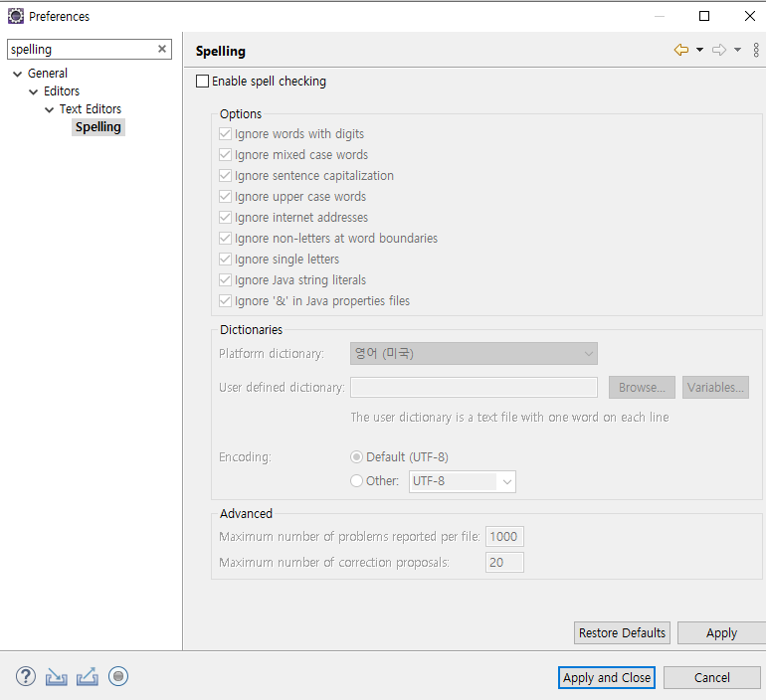Viewport: 766px width, 700px height.
Task: Select Text Editors in the tree
Action: pos(91,108)
